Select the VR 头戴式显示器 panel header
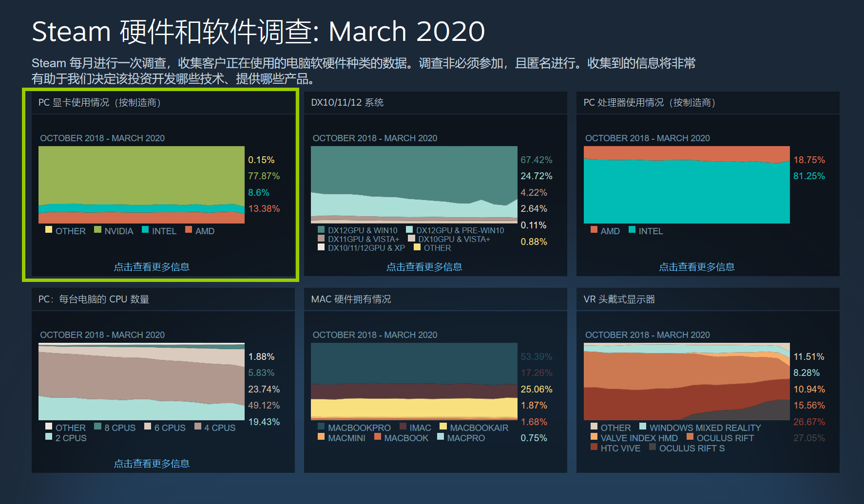This screenshot has height=504, width=864. [619, 299]
